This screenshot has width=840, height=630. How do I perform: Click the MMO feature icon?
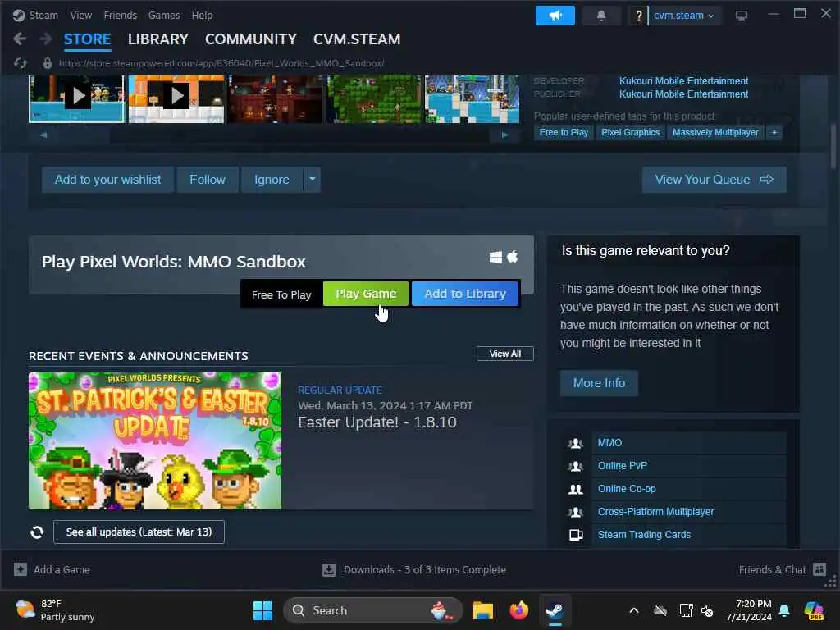[x=575, y=443]
